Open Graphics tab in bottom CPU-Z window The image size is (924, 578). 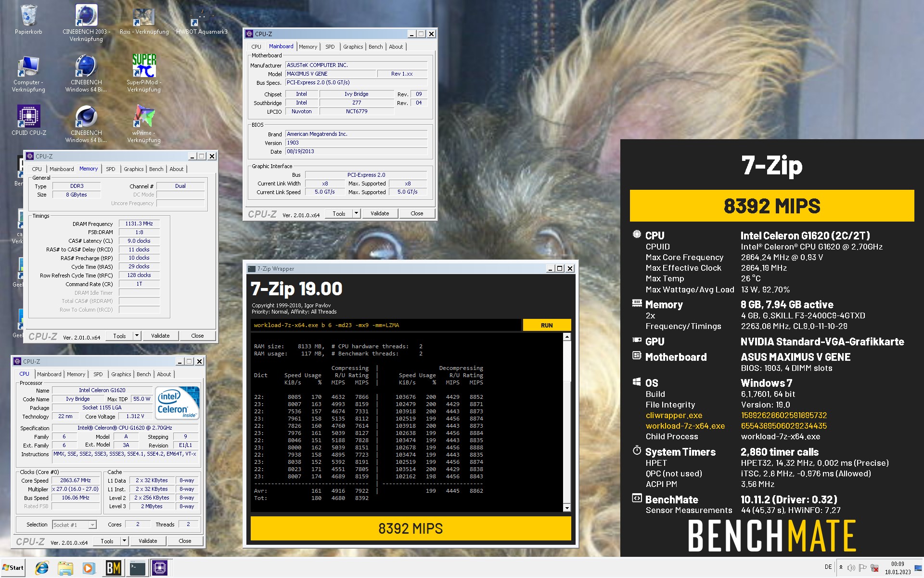coord(121,374)
